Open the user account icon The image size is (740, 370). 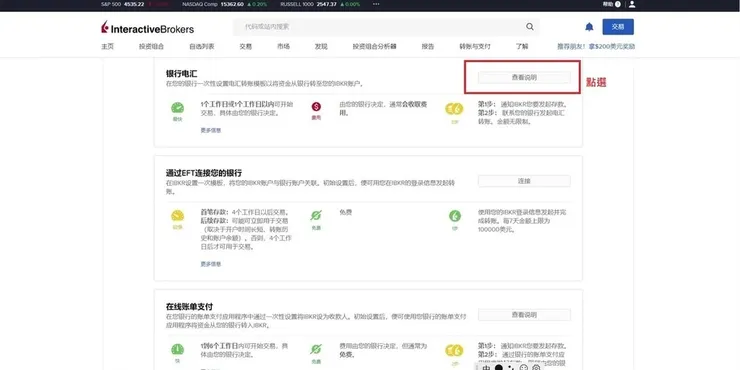[x=632, y=4]
